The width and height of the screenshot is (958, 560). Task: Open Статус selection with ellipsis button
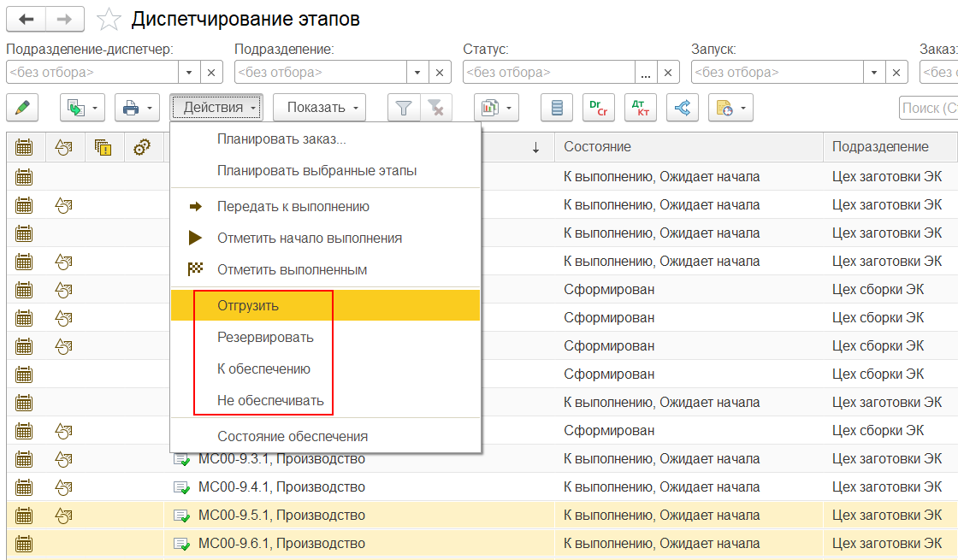(646, 73)
